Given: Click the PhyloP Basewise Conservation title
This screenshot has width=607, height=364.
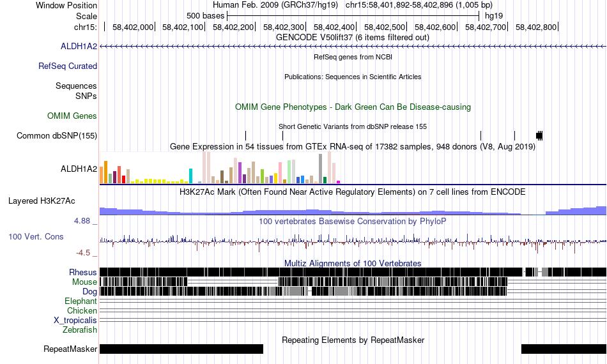Looking at the screenshot, I should [x=353, y=221].
